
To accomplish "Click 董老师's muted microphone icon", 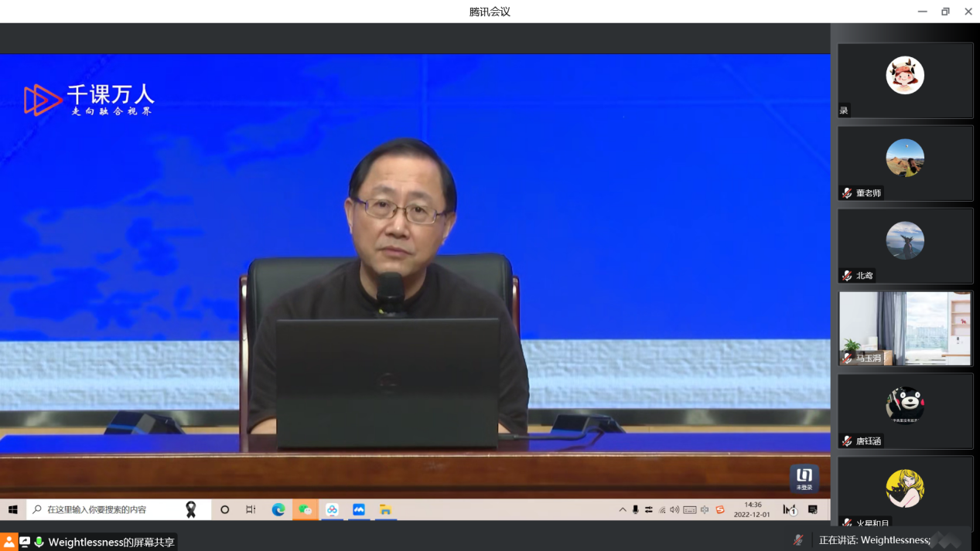I will tap(848, 193).
